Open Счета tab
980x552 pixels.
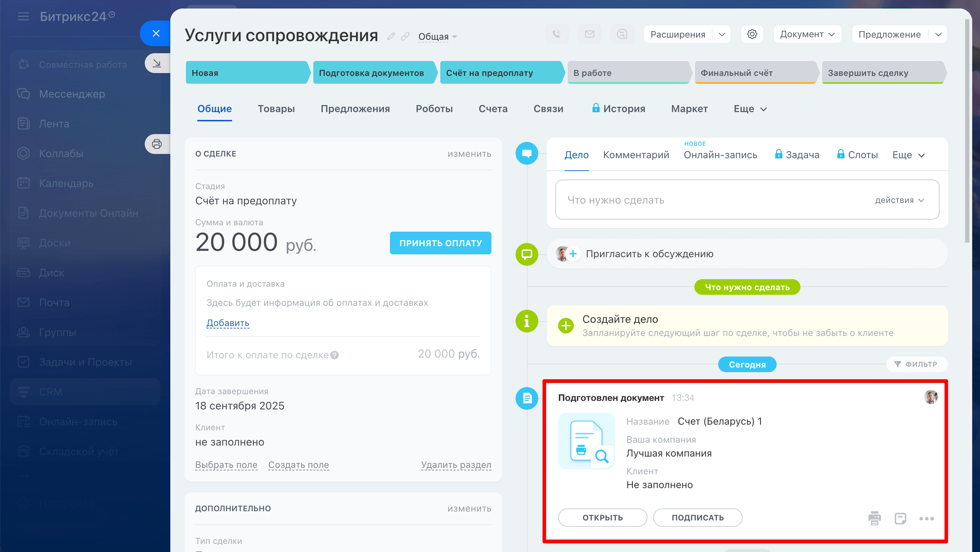click(x=493, y=109)
